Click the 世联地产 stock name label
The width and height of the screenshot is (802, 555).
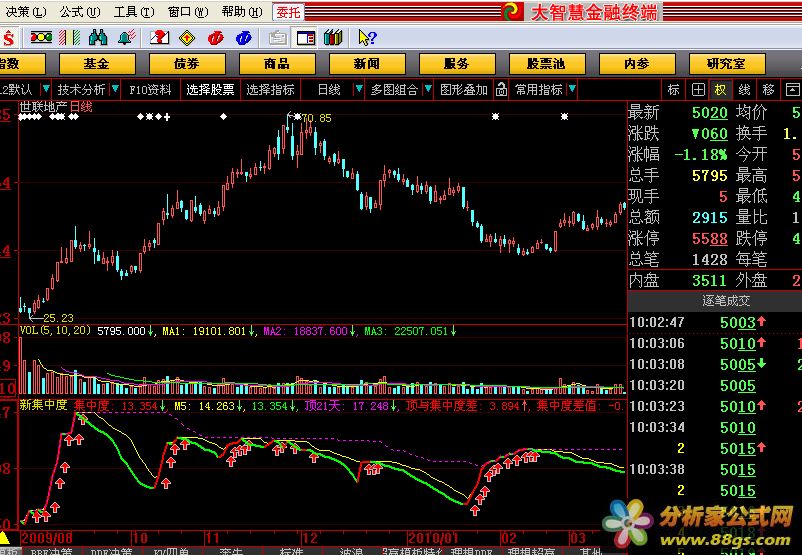click(x=43, y=107)
